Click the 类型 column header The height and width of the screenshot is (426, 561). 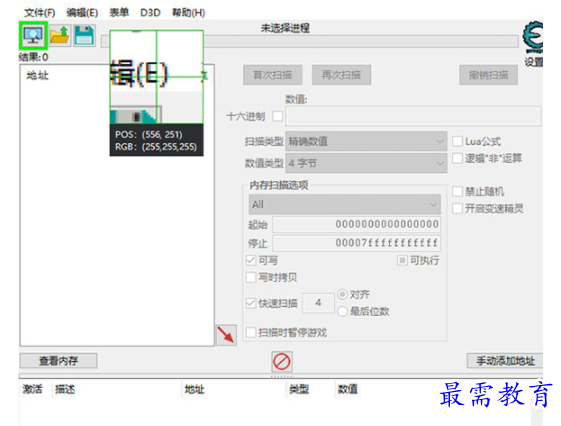point(299,389)
